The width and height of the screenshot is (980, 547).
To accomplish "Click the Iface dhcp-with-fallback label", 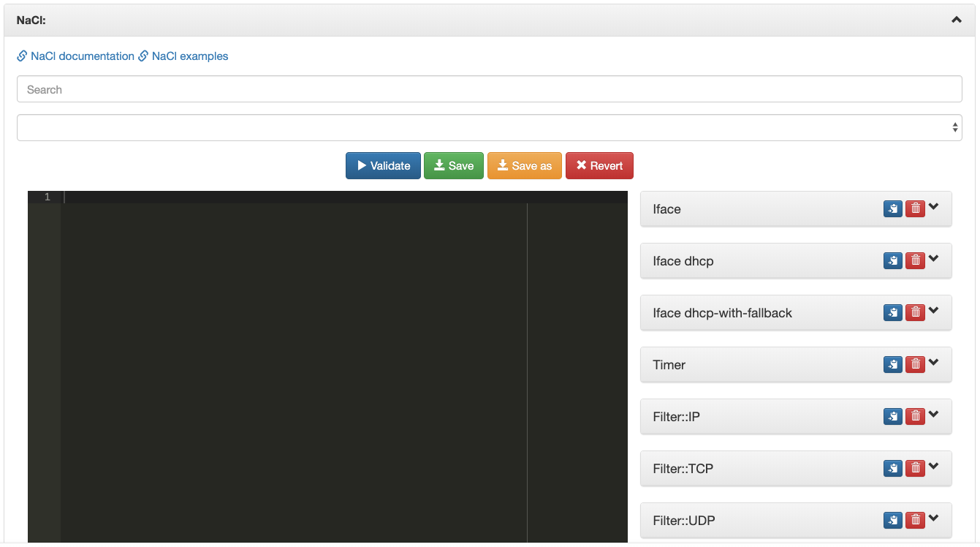I will click(722, 312).
